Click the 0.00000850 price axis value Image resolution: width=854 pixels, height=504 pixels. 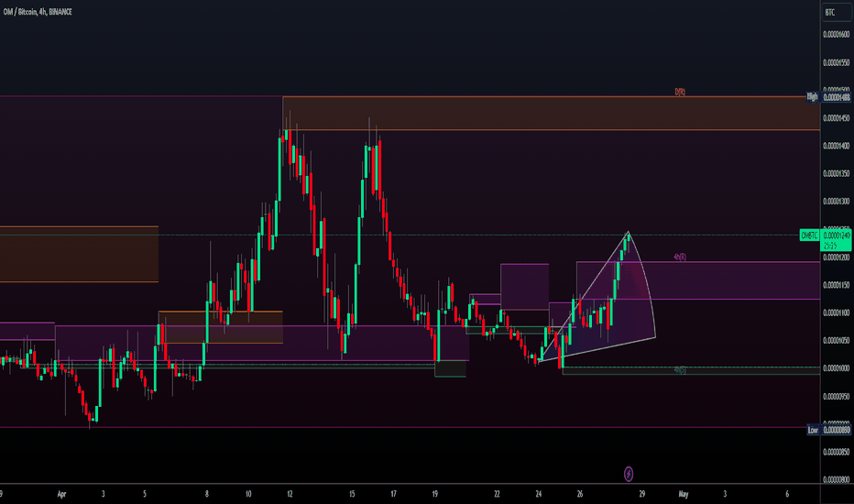(x=836, y=453)
